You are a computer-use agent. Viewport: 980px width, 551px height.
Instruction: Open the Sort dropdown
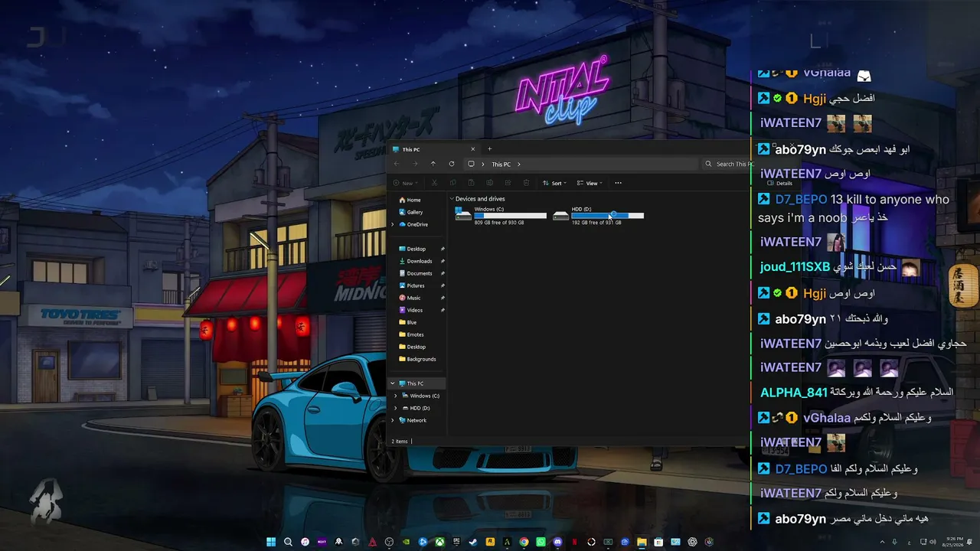pos(556,183)
